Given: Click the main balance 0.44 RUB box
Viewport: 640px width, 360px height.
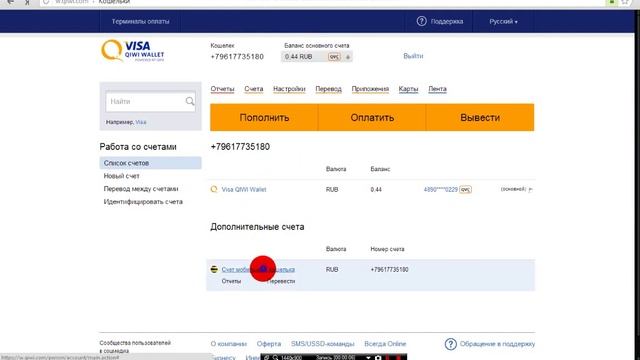Looking at the screenshot, I should coord(316,57).
